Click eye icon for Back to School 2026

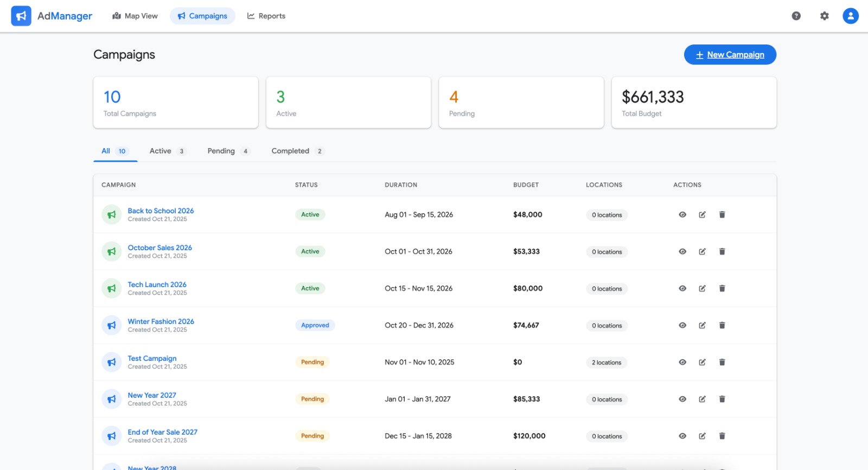[682, 215]
